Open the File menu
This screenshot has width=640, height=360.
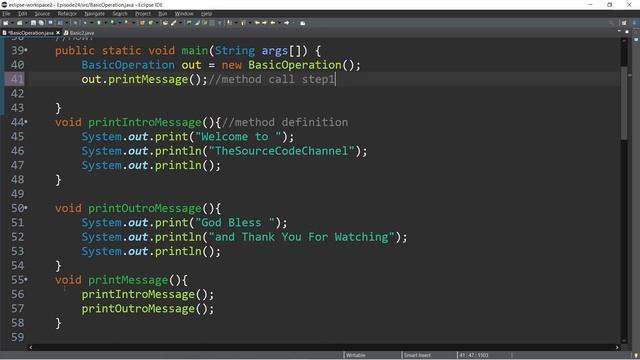tap(6, 13)
